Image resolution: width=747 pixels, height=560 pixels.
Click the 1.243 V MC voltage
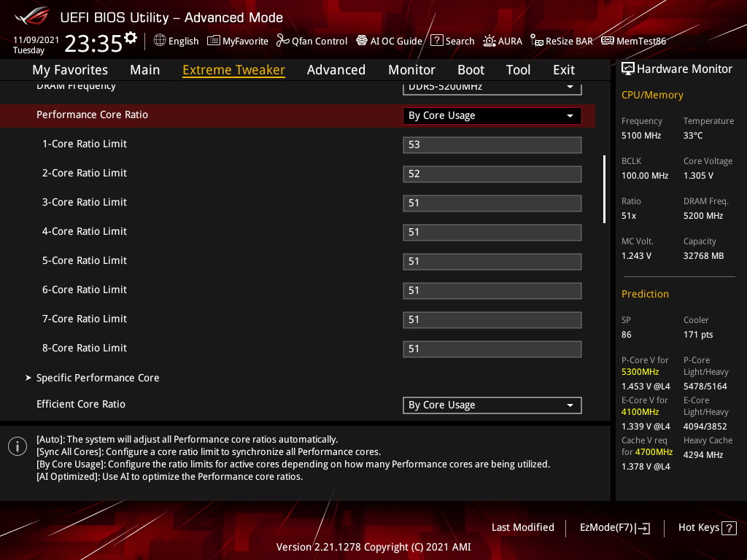[x=636, y=256]
